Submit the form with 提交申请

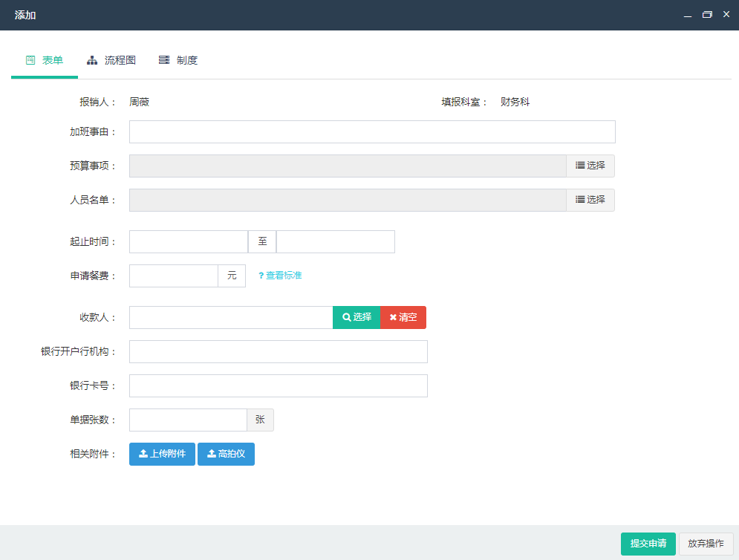point(648,544)
